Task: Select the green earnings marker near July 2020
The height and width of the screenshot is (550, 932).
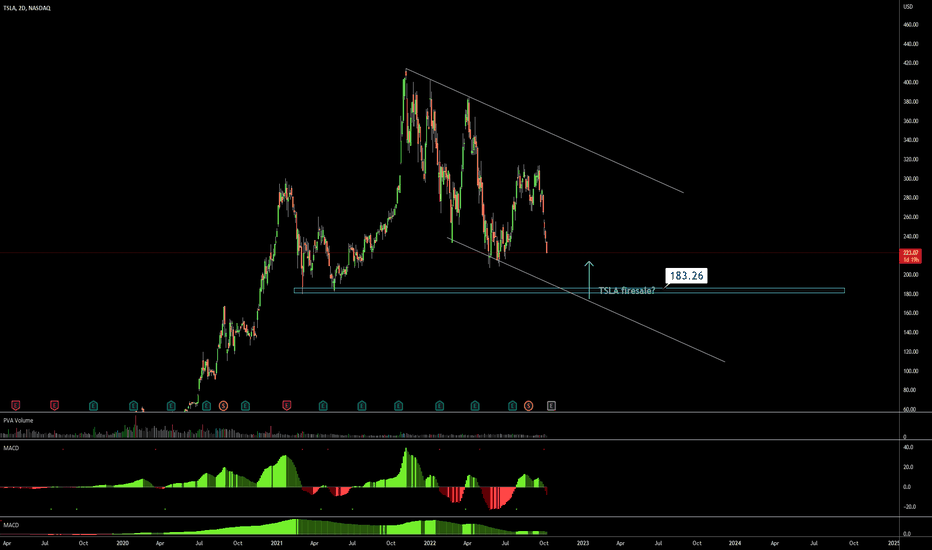Action: (206, 406)
